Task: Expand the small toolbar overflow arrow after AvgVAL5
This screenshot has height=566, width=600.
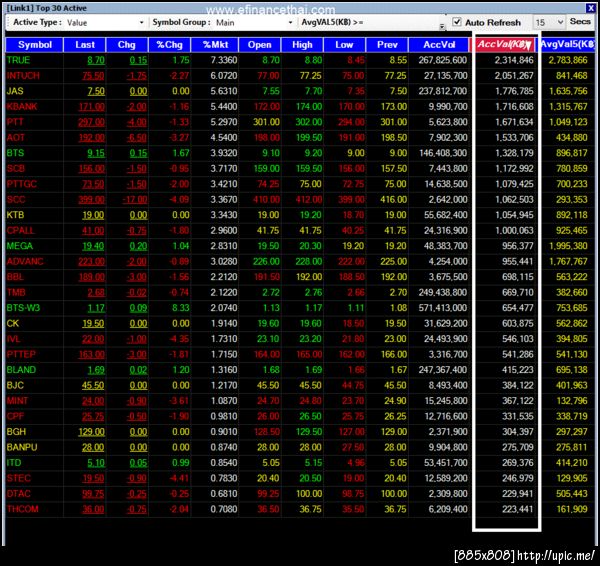Action: tap(442, 26)
